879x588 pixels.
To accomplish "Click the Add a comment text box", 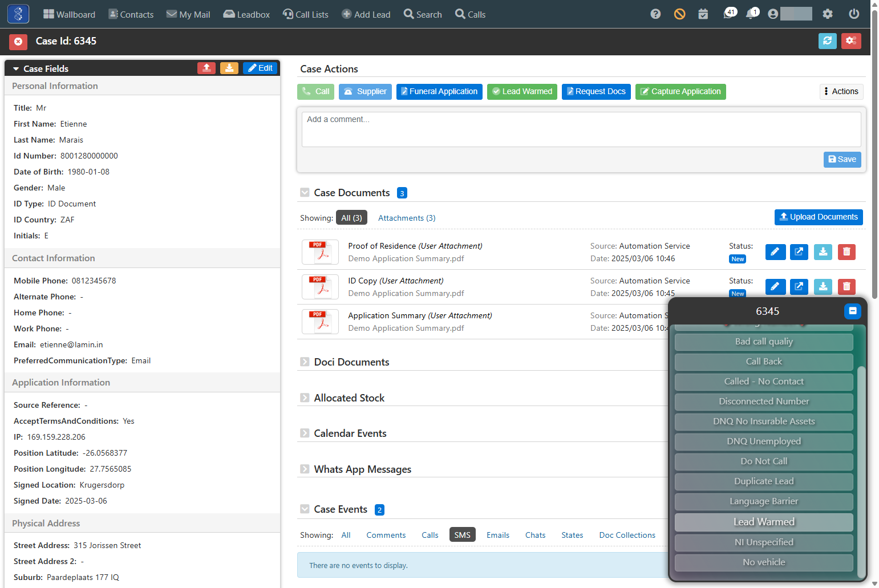I will [581, 129].
